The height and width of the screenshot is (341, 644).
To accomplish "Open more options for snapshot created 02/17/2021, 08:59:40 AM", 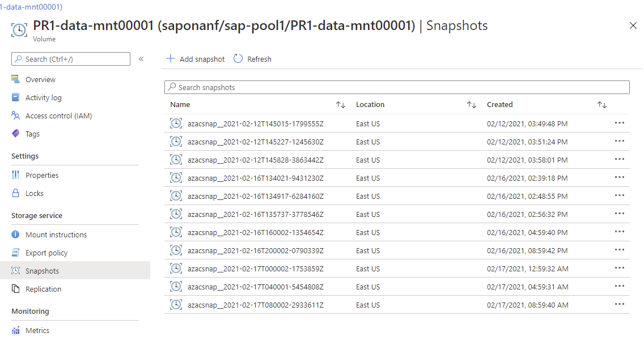I will [x=619, y=305].
